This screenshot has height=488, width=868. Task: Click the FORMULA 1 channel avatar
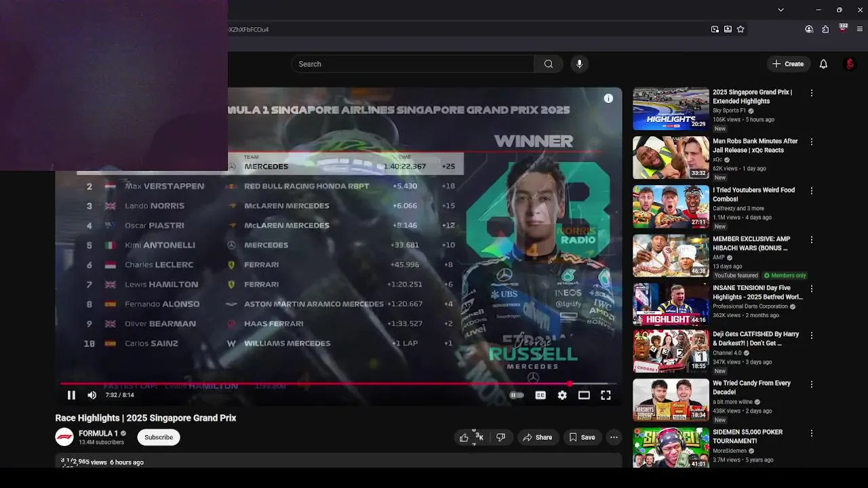tap(64, 437)
